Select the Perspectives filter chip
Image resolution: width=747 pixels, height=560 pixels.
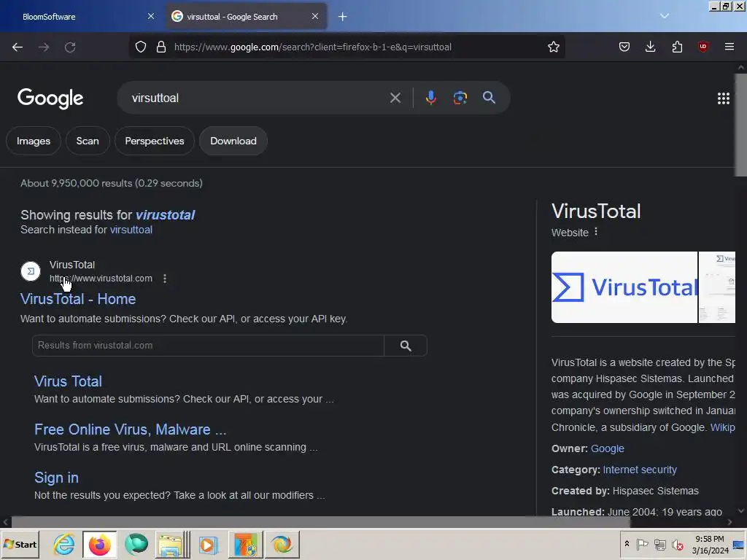[x=155, y=141]
